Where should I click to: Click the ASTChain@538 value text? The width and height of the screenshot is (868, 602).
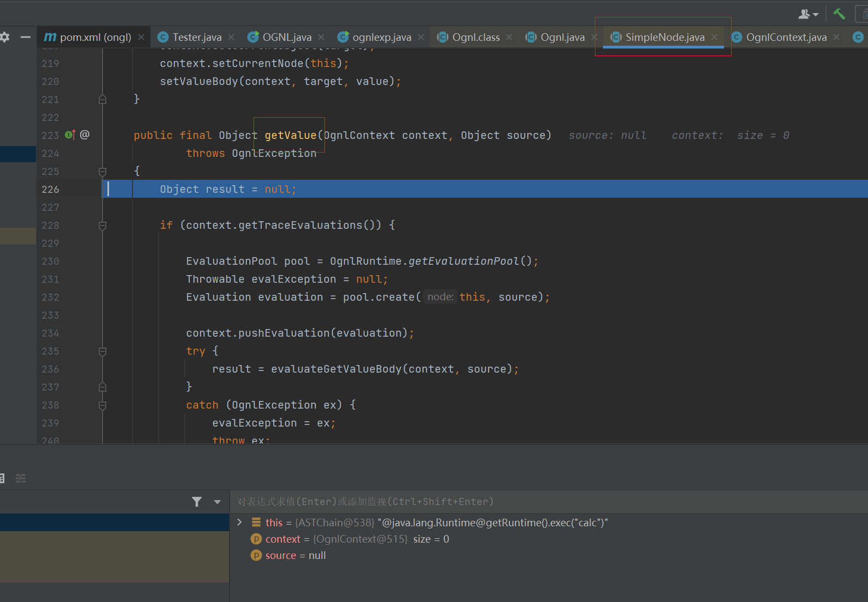click(334, 522)
